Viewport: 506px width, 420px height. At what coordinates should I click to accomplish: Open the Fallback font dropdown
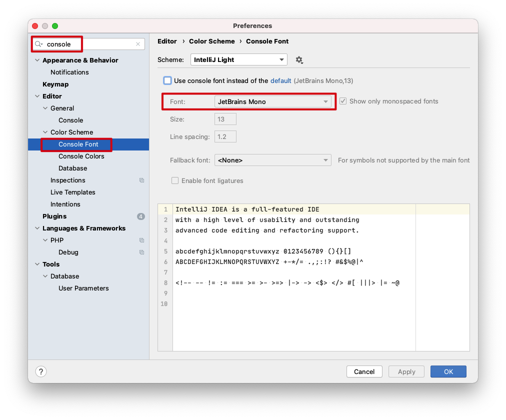(272, 160)
